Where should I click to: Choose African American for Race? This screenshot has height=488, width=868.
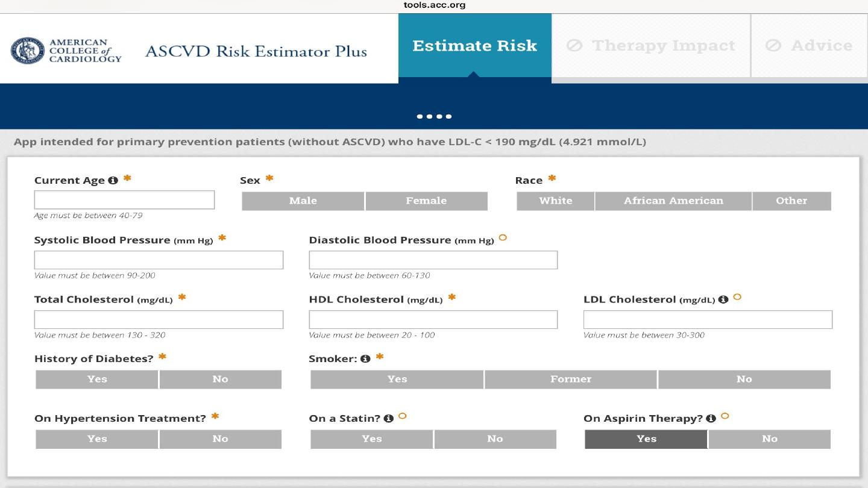(673, 201)
